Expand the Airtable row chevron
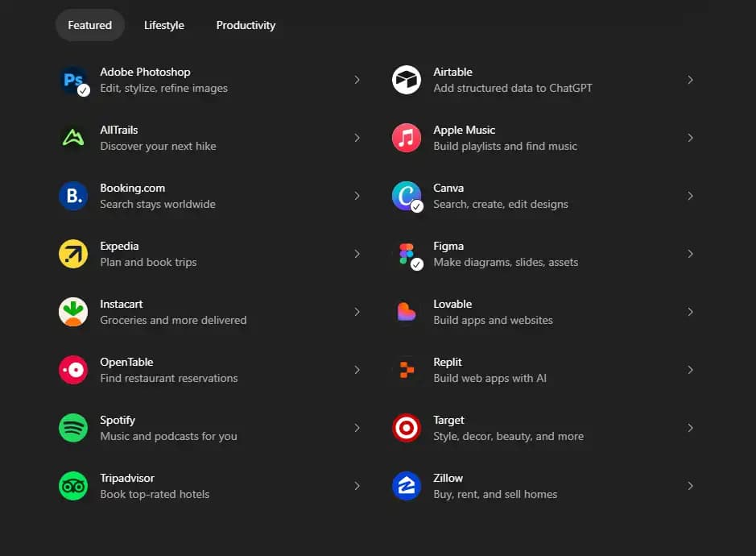Viewport: 756px width, 556px height. (x=690, y=80)
